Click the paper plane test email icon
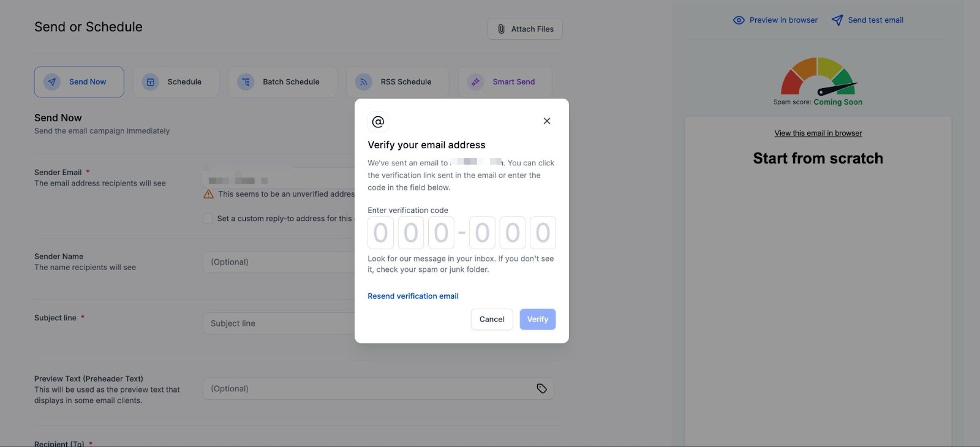Image resolution: width=980 pixels, height=447 pixels. [837, 20]
